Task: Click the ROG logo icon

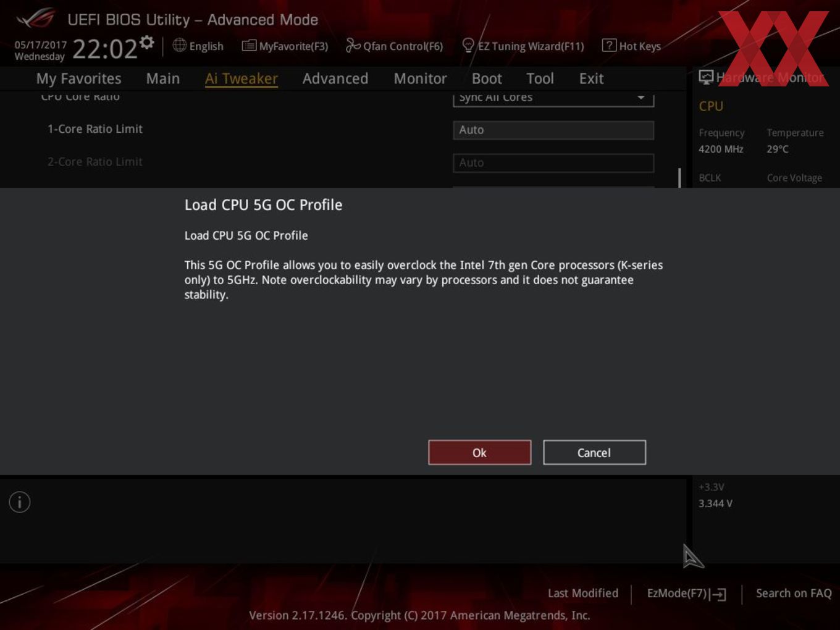Action: click(x=36, y=19)
